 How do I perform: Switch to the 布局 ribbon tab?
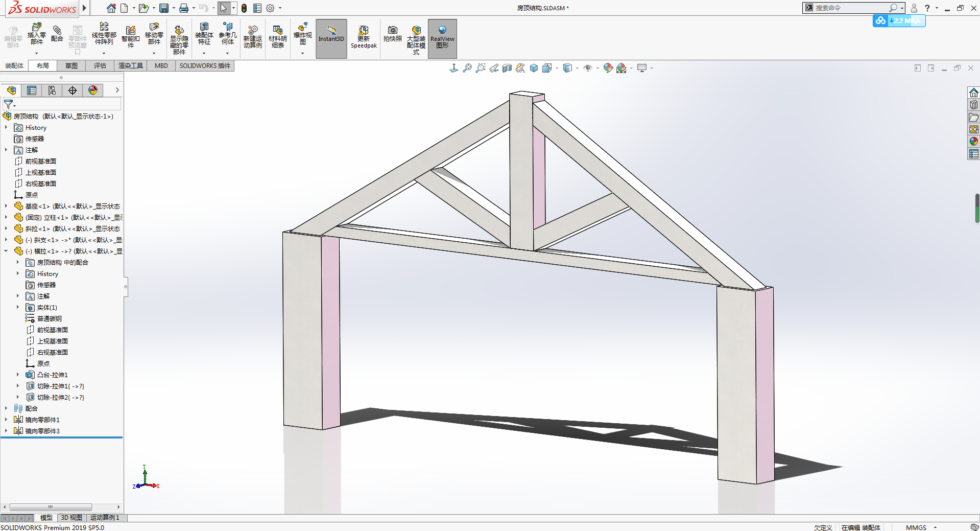pyautogui.click(x=43, y=66)
